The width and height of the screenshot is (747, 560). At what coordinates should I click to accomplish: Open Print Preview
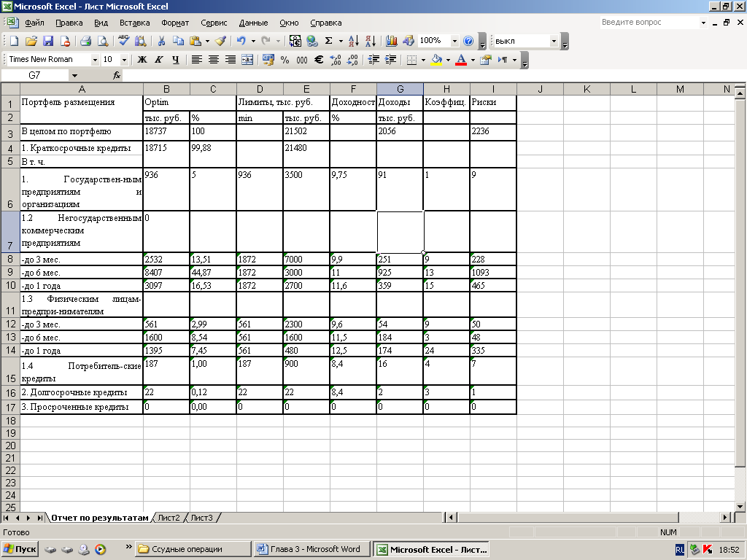pos(103,42)
